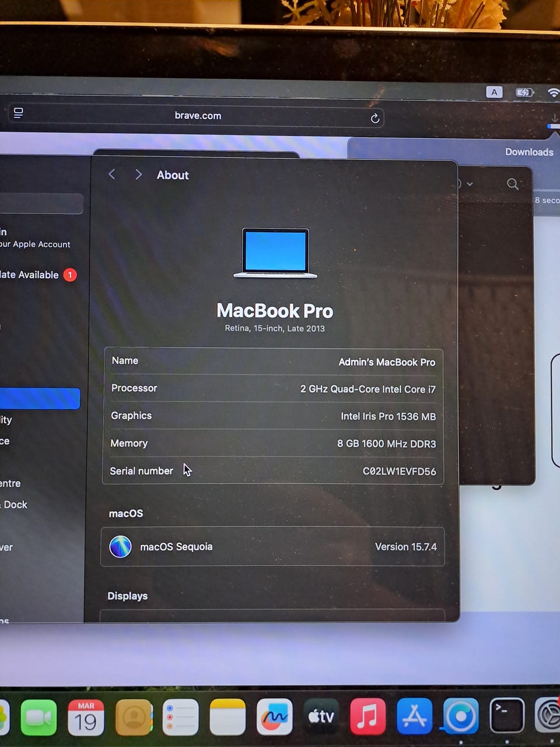Click the 'macOS' section heading
Screen dimensions: 560x747
point(126,514)
